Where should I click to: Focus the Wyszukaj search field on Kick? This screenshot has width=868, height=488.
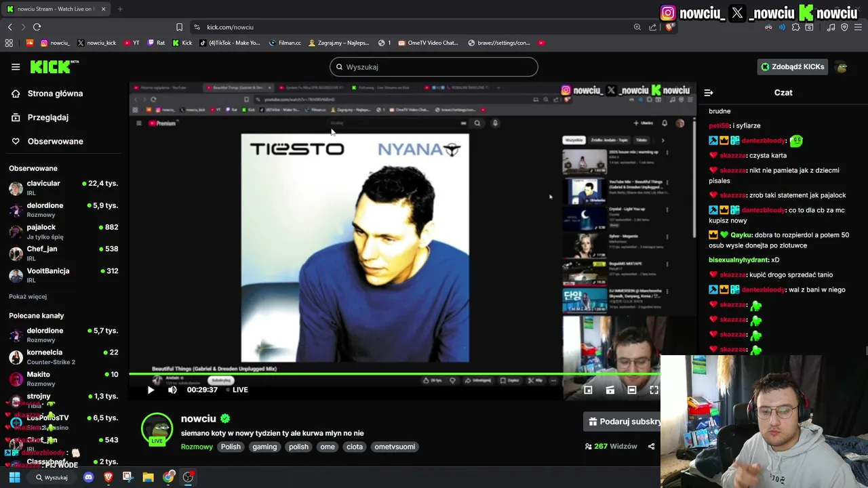[434, 67]
